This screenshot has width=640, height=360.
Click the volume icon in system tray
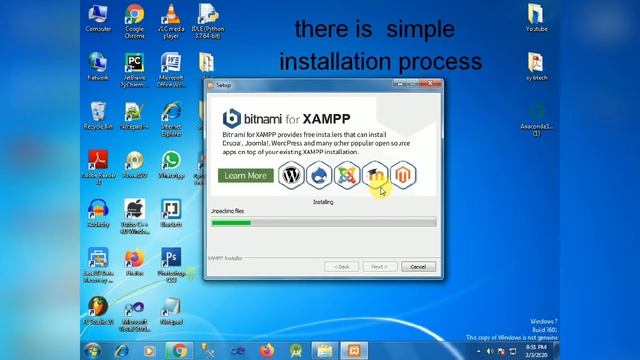coord(490,351)
